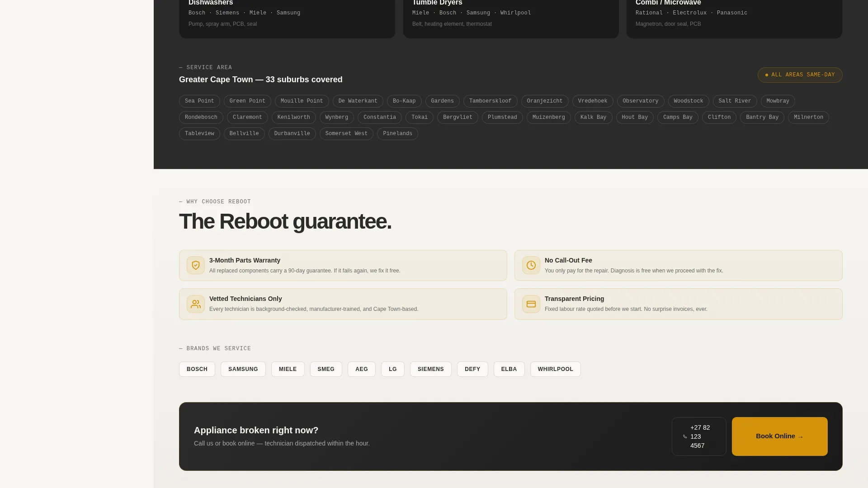The width and height of the screenshot is (868, 488).
Task: Select the Claremont suburb tag
Action: [x=247, y=117]
